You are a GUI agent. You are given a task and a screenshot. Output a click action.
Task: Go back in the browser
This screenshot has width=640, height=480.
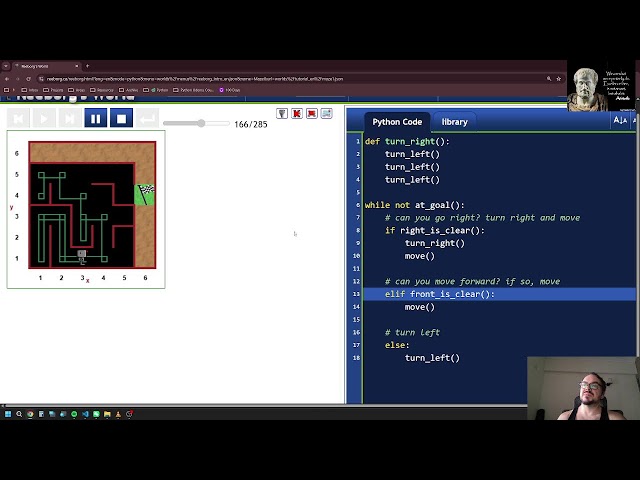[x=7, y=79]
